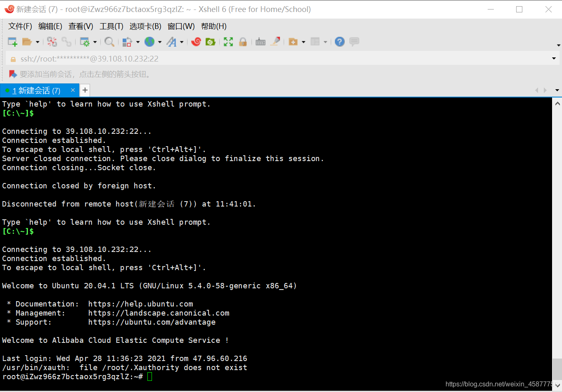Screen dimensions: 562x392
Task: Click 'Welcome to Alibaba Cloud' line
Action: tap(115, 340)
